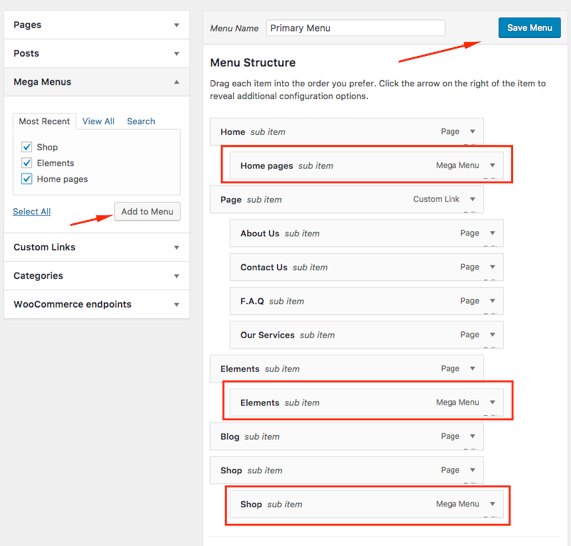The width and height of the screenshot is (571, 546).
Task: Open options arrow for About Us item
Action: (492, 233)
